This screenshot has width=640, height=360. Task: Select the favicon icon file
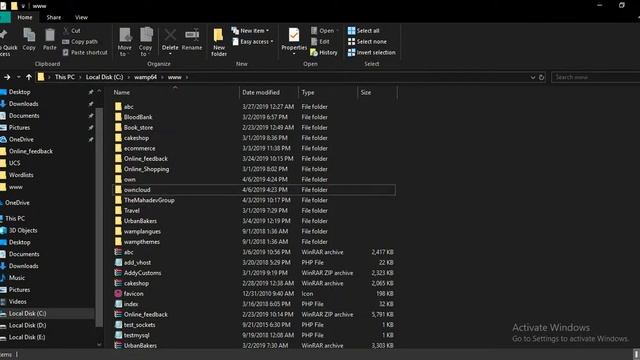click(118, 293)
